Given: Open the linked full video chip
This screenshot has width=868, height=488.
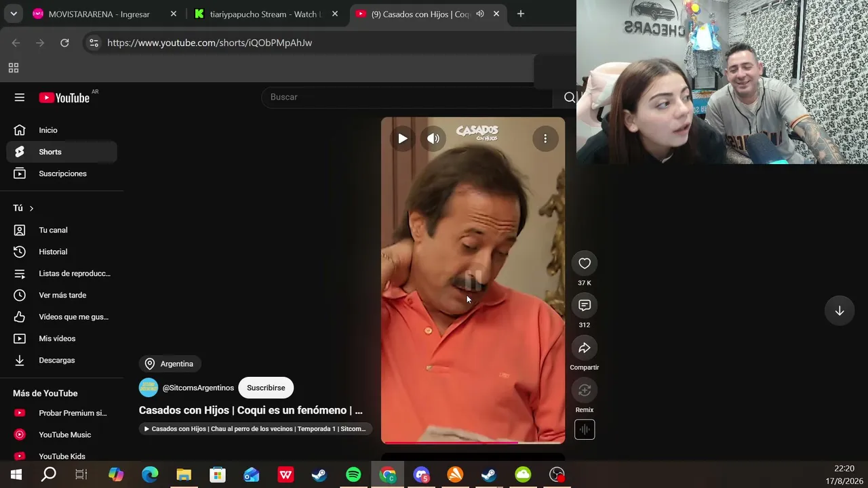Looking at the screenshot, I should coord(256,429).
